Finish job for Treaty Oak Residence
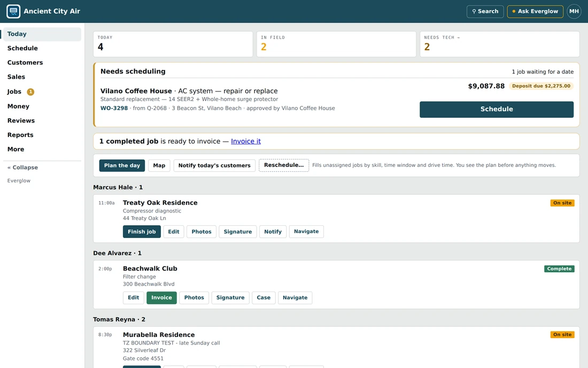Image resolution: width=588 pixels, height=368 pixels. [x=142, y=232]
